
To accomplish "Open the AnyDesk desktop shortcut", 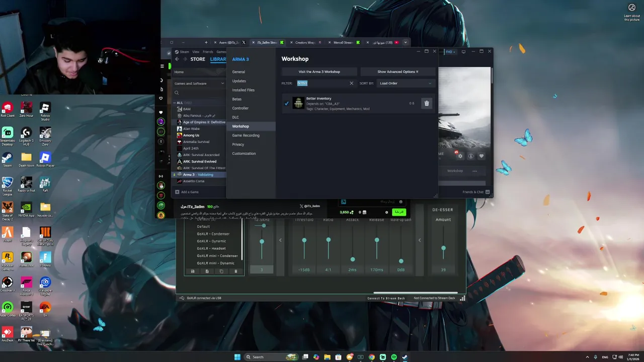I will coord(7,335).
